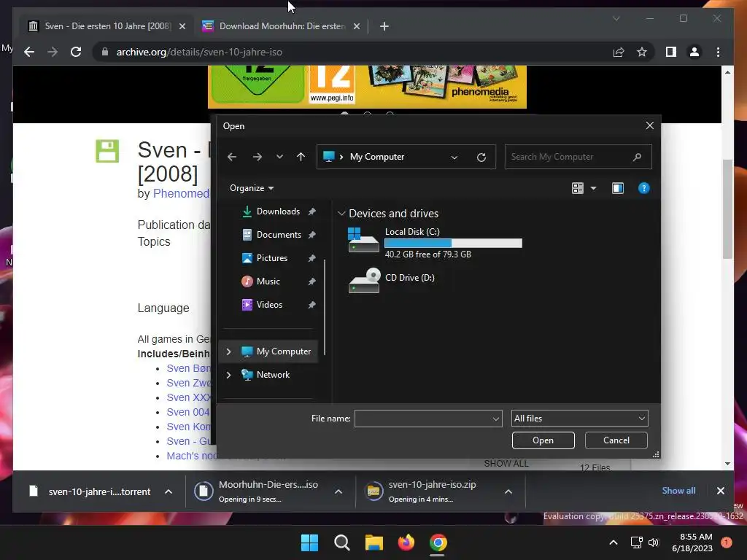The image size is (747, 560).
Task: Unpin Videos using its pin icon
Action: (311, 305)
